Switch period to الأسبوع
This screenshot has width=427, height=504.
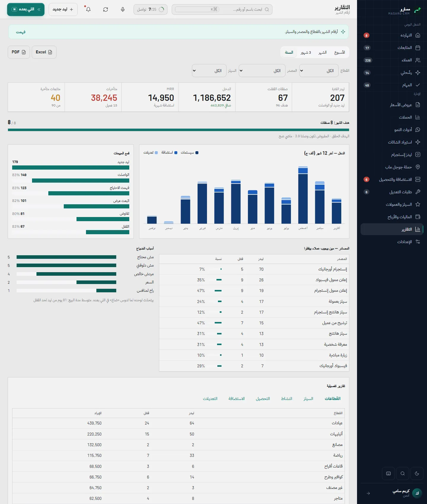pyautogui.click(x=340, y=52)
